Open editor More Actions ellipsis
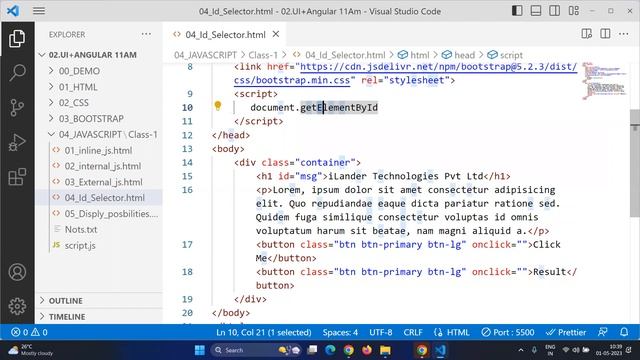Image resolution: width=640 pixels, height=360 pixels. [x=624, y=34]
